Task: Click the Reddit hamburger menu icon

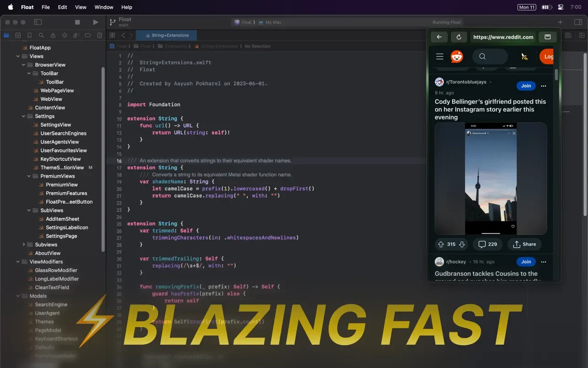Action: pyautogui.click(x=439, y=56)
